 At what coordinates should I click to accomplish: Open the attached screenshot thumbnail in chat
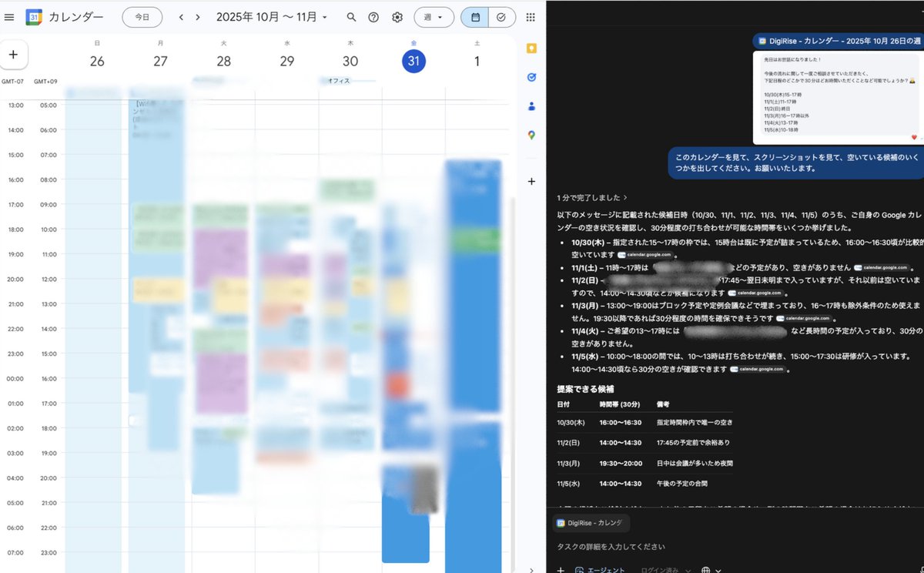[x=837, y=97]
